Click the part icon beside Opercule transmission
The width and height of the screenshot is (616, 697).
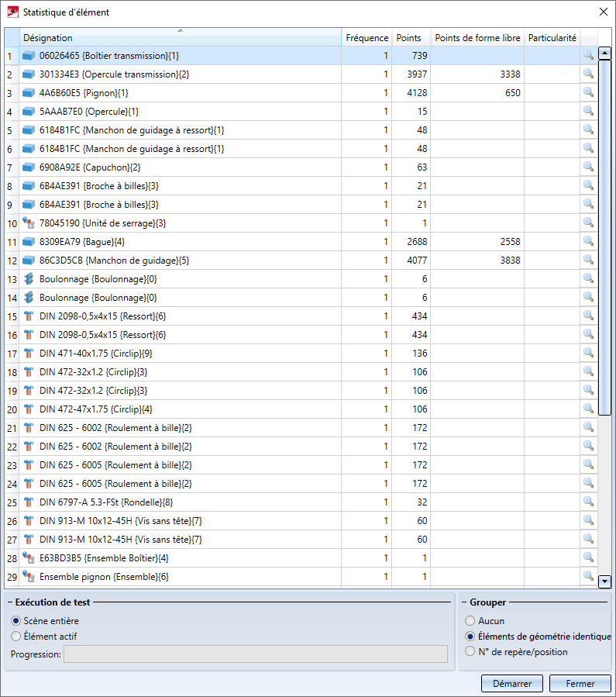29,74
